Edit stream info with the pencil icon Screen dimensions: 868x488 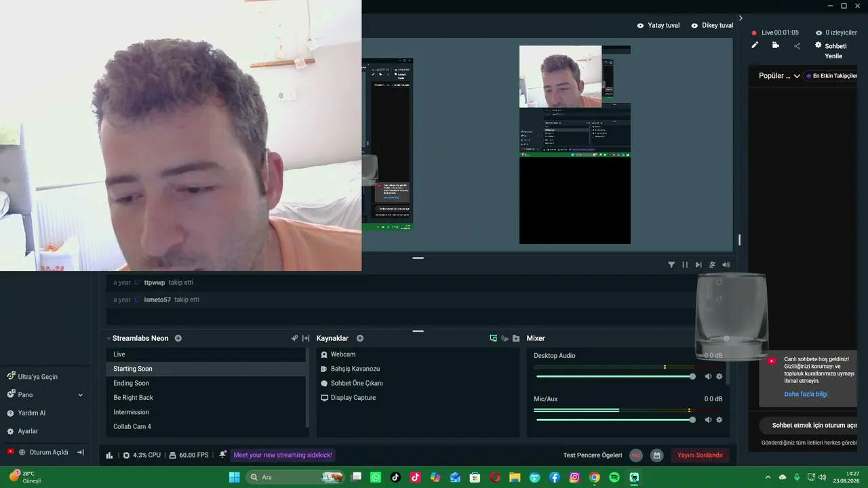[x=755, y=45]
